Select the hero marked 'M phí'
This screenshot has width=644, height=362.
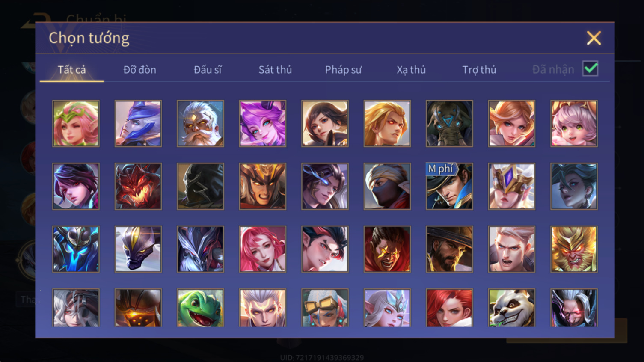(x=449, y=186)
